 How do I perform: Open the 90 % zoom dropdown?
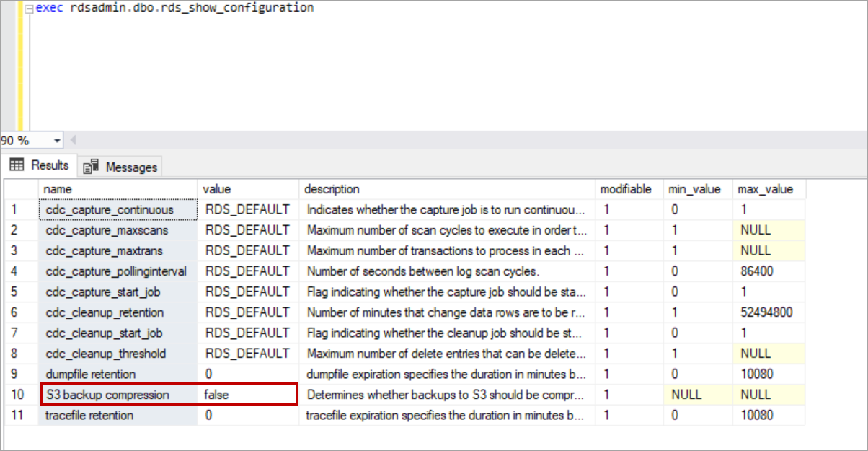(x=57, y=140)
